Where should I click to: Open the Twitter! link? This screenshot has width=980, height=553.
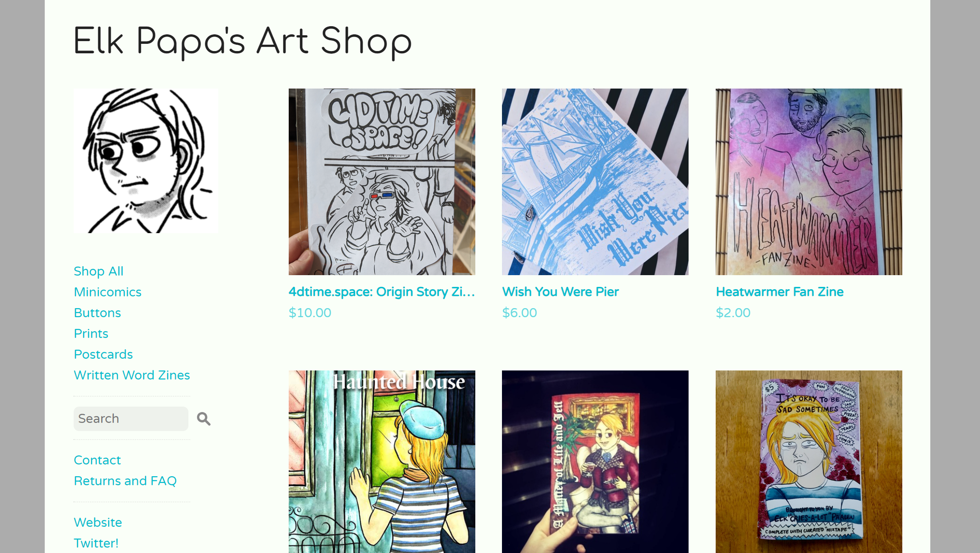point(96,543)
